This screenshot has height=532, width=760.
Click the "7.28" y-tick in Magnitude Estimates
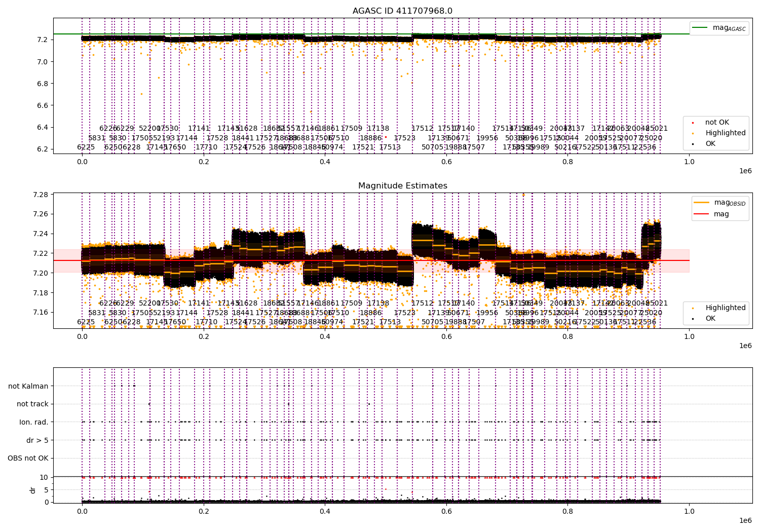(x=42, y=195)
